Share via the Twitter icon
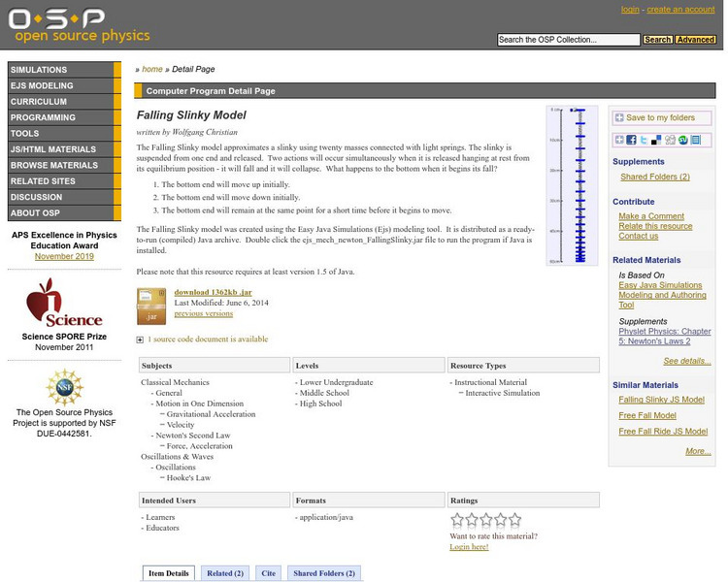This screenshot has width=728, height=582. (x=644, y=140)
